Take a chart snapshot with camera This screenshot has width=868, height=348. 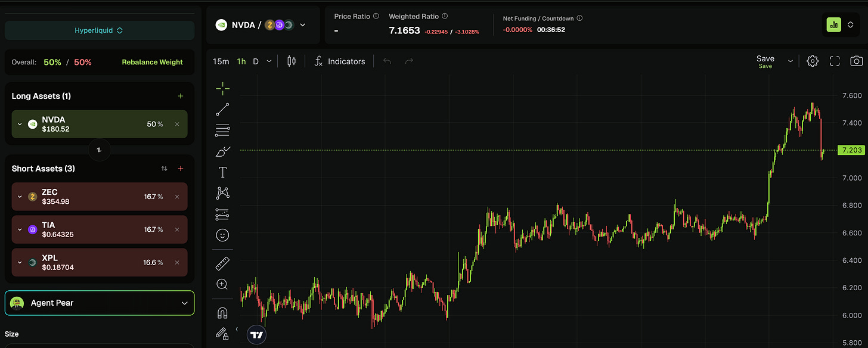coord(857,61)
